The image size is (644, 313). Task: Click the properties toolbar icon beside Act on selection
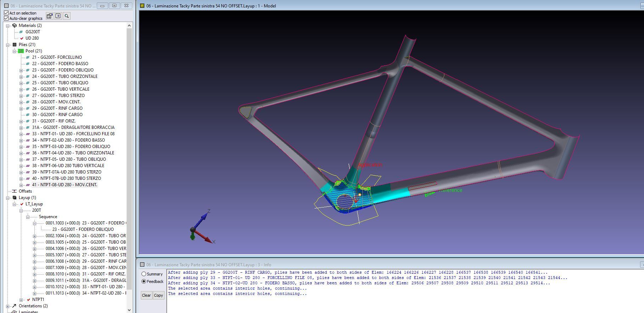(49, 16)
